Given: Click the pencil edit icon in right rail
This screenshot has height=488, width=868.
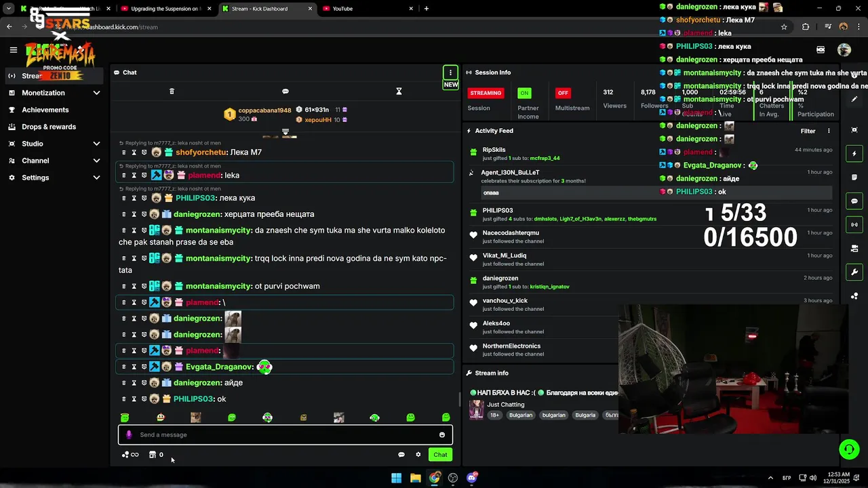Looking at the screenshot, I should 854,100.
